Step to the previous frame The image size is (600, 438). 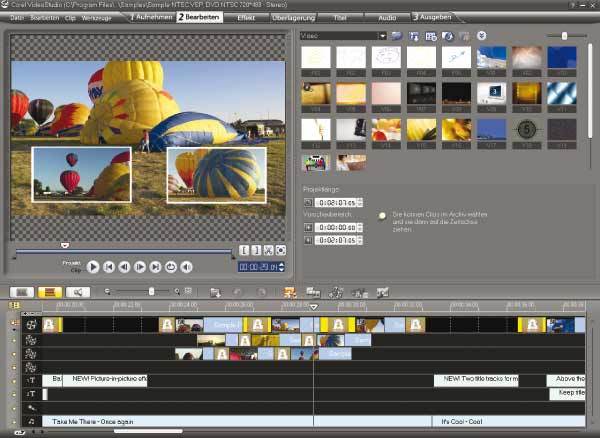125,267
